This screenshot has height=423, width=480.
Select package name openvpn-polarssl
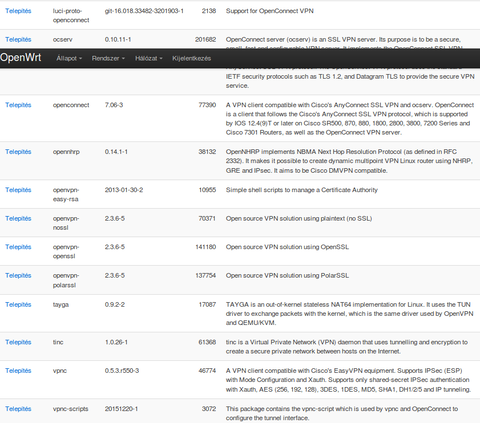pos(66,280)
